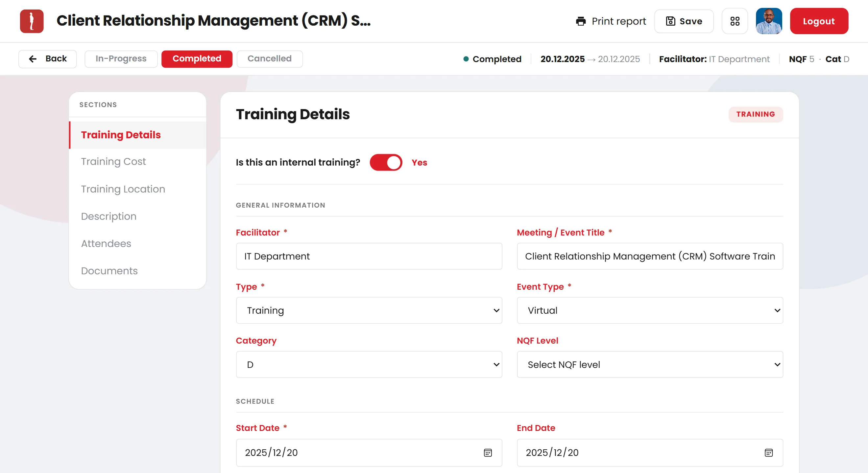
Task: Click the Meeting / Event Title field
Action: 650,256
